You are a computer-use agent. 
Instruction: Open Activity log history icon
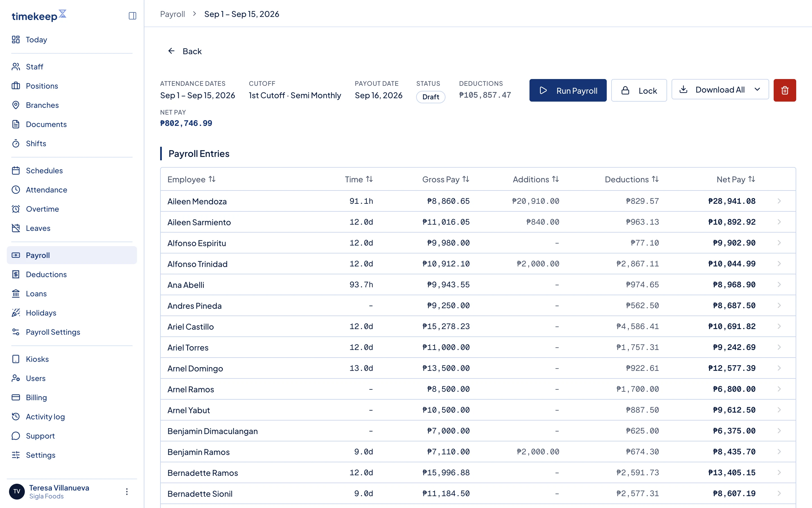(16, 417)
